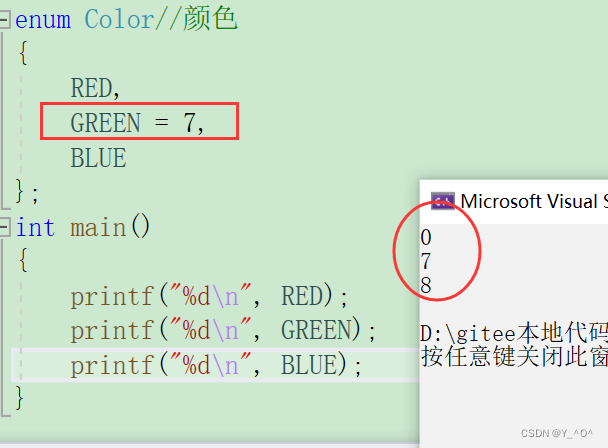Click the console output value 7
Screen dimensions: 608x448
[426, 261]
